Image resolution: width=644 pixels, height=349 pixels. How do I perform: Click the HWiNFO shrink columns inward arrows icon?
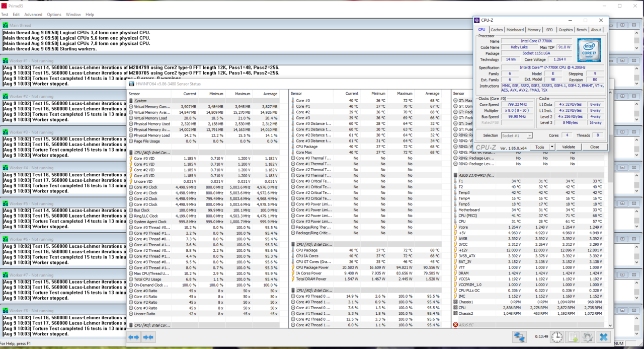pyautogui.click(x=148, y=337)
